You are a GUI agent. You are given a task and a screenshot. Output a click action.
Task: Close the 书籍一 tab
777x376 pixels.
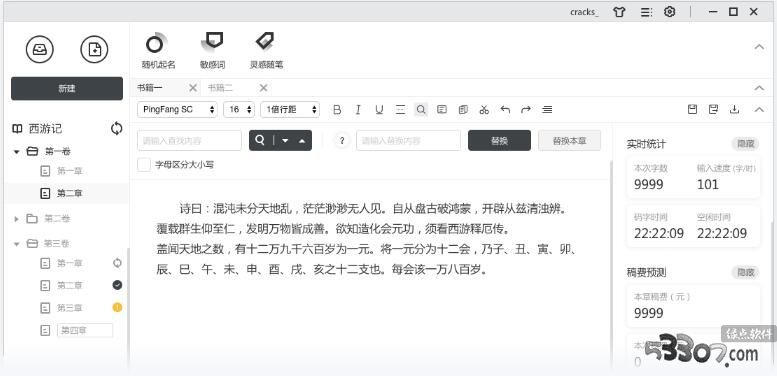[193, 88]
